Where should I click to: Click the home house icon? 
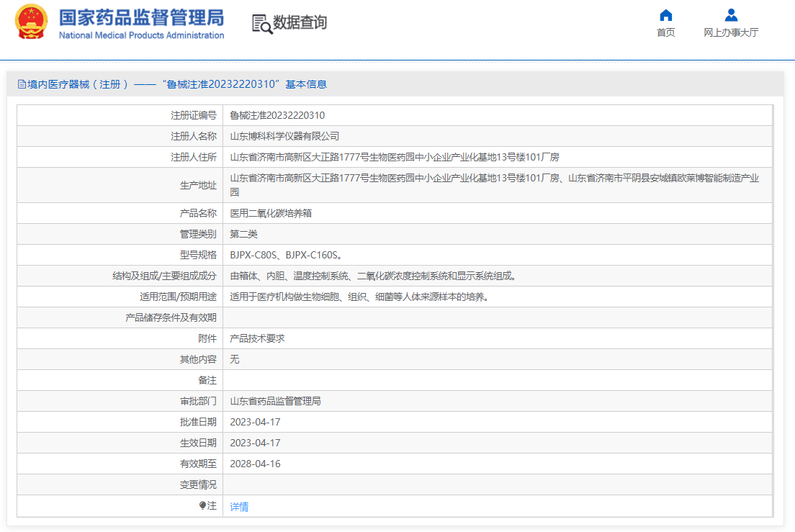pos(665,15)
